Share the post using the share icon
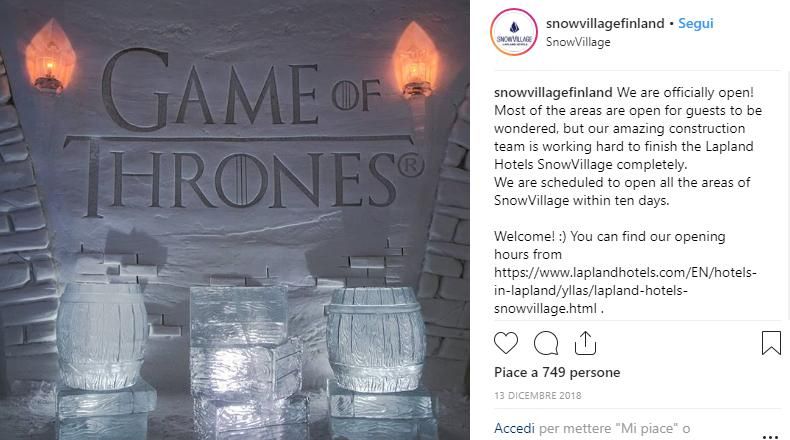 coord(585,343)
